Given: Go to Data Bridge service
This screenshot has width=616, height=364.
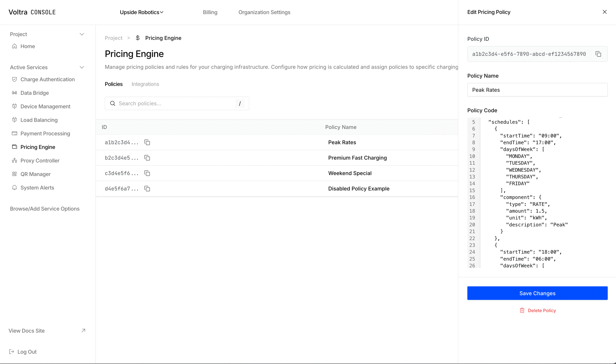Looking at the screenshot, I should [34, 93].
